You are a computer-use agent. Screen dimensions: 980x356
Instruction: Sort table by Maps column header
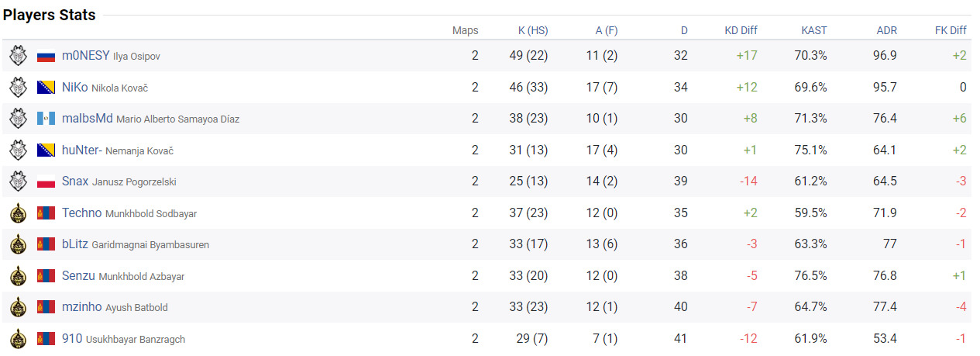tap(465, 30)
